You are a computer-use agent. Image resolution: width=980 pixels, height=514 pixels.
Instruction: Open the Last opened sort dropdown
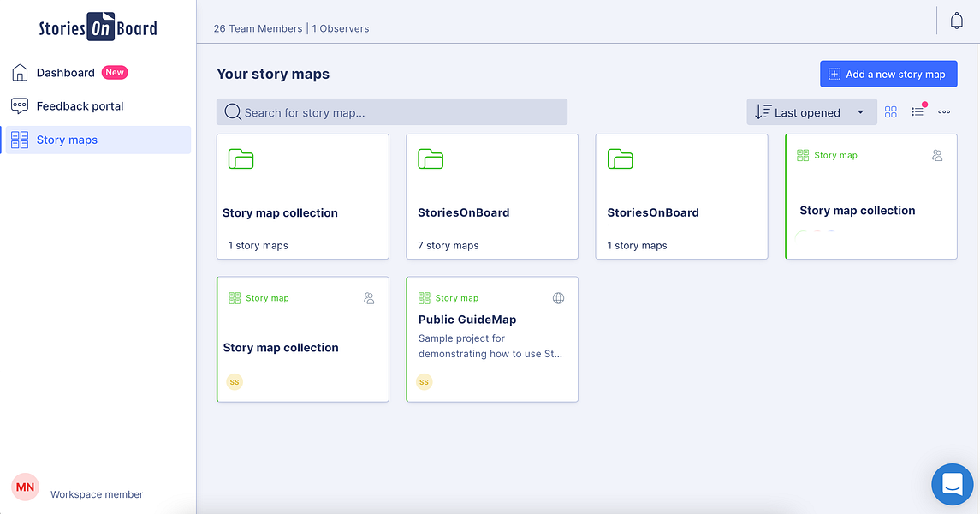(x=811, y=112)
